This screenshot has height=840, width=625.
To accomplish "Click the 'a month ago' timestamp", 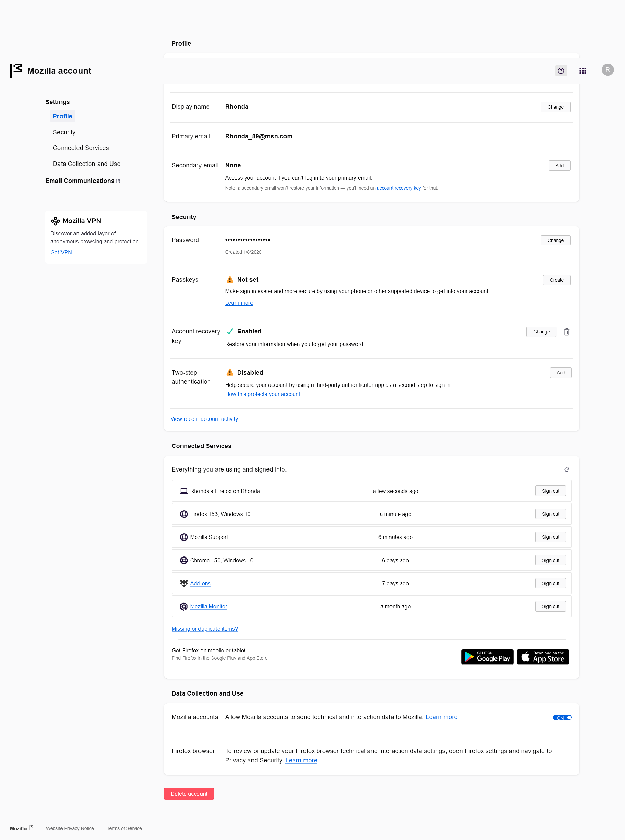I will [x=395, y=606].
